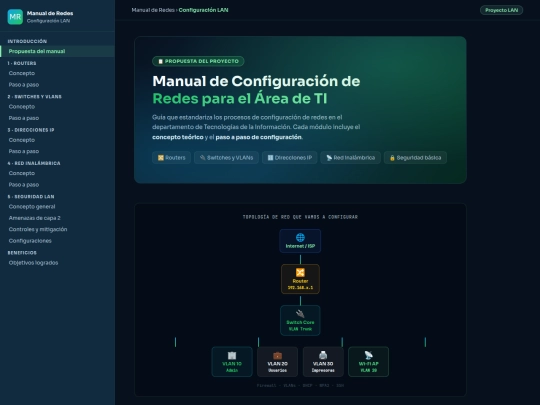Click the plug icon in Switch Core node
The image size is (540, 405).
[x=300, y=314]
